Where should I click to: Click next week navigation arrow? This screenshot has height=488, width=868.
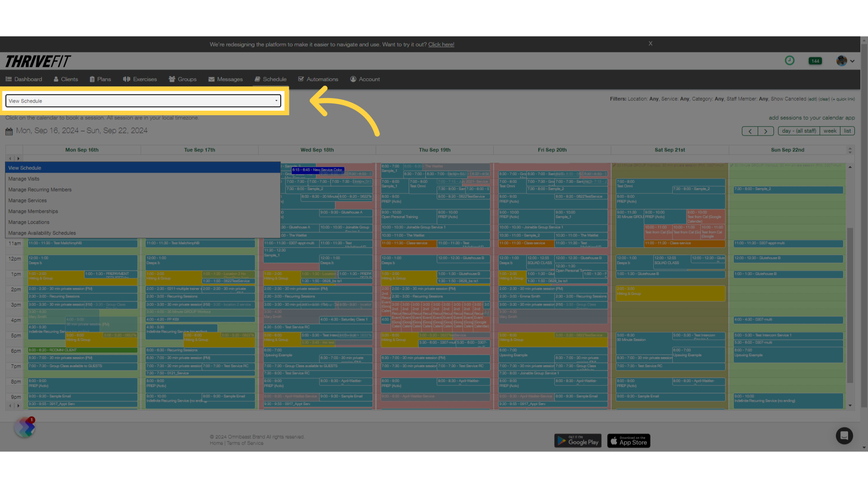tap(765, 131)
